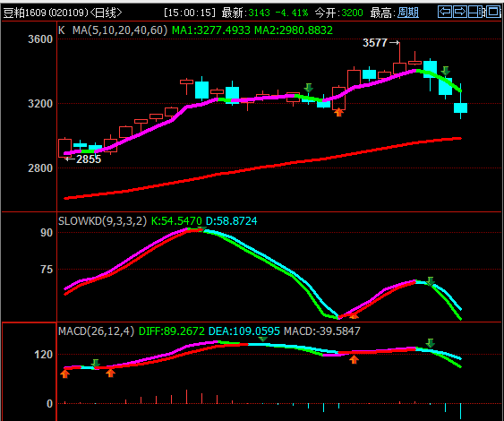Click the orange buy arrow below the candlesticks
Screen dimensions: 504x421
338,112
